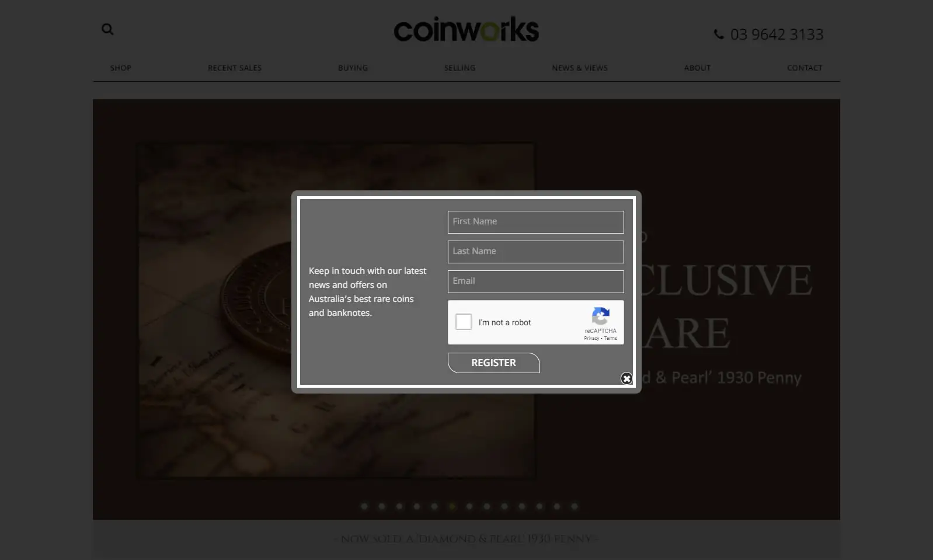Viewport: 933px width, 560px height.
Task: Select the first carousel slide dot
Action: point(364,506)
